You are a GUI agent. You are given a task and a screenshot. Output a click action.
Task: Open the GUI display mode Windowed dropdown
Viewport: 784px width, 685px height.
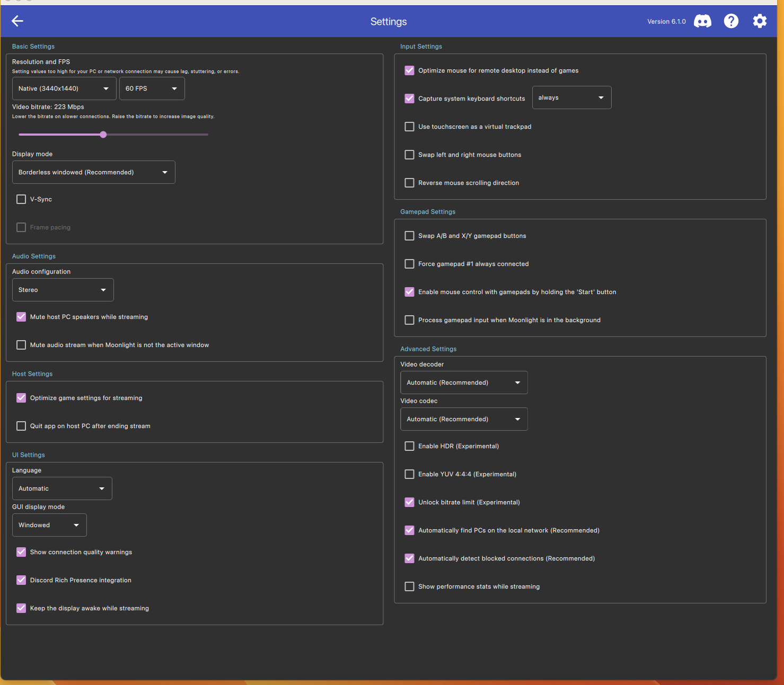point(49,525)
